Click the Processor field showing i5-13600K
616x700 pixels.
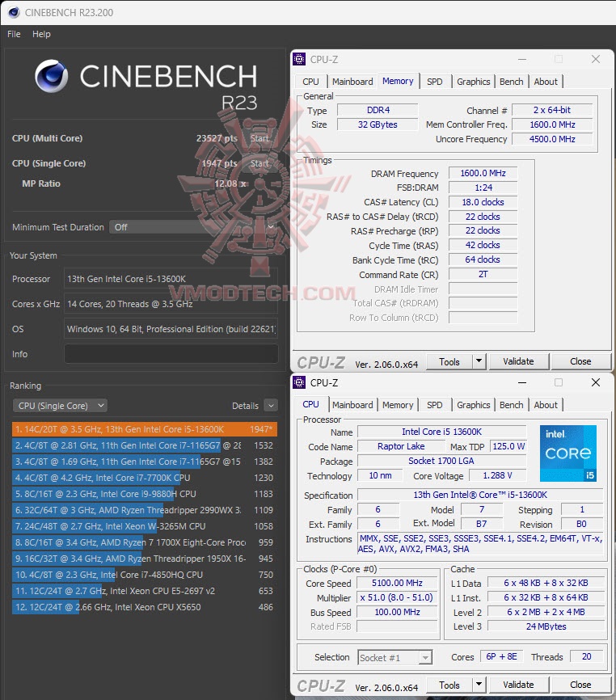click(x=171, y=279)
